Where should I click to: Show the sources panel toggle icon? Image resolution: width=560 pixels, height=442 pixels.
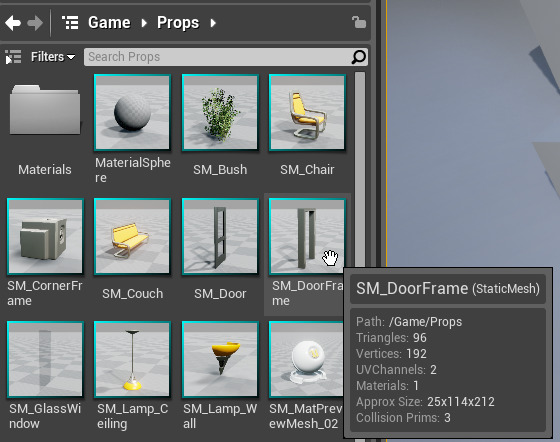pos(13,57)
